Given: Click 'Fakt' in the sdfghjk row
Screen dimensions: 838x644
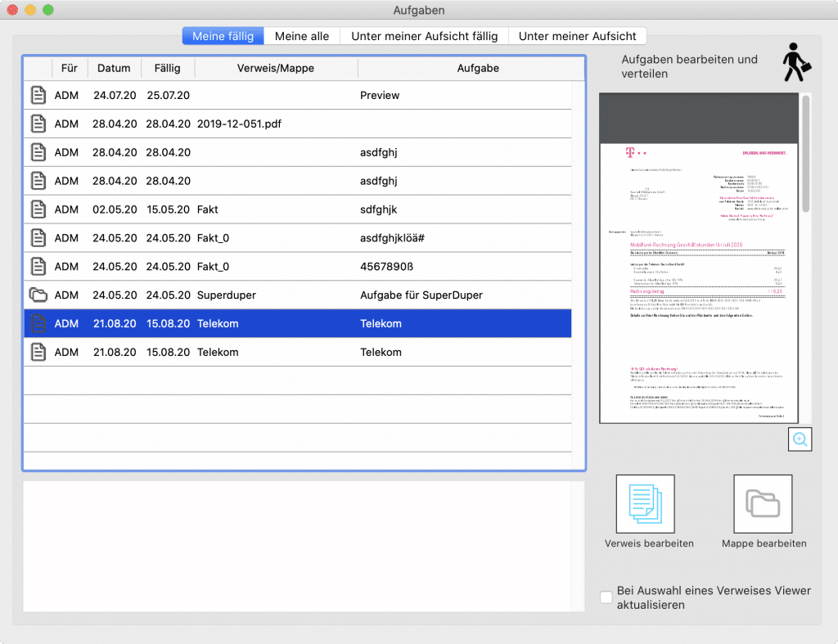Looking at the screenshot, I should coord(207,209).
